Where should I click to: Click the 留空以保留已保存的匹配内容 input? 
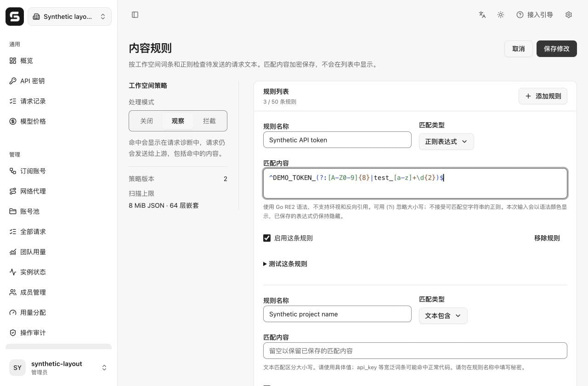click(x=415, y=351)
